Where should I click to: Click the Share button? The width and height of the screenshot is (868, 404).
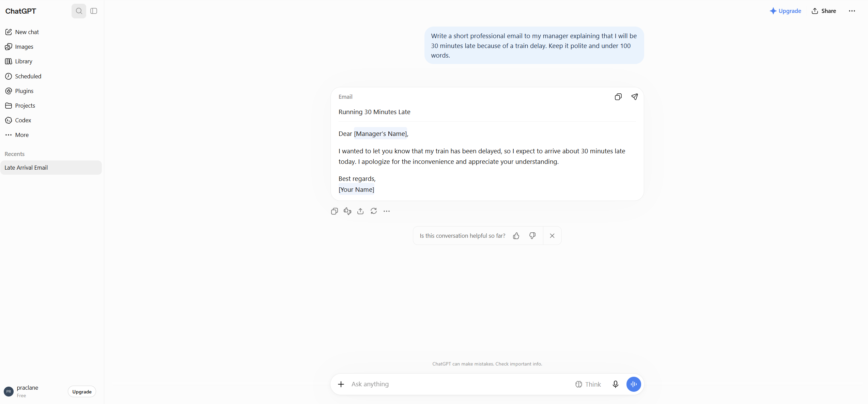coord(824,11)
